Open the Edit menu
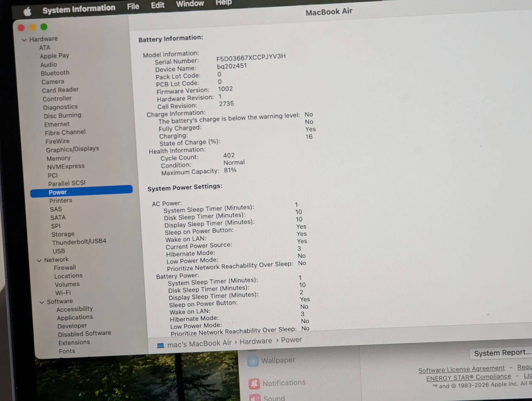Screen dimensions: 532x401 pyautogui.click(x=158, y=5)
